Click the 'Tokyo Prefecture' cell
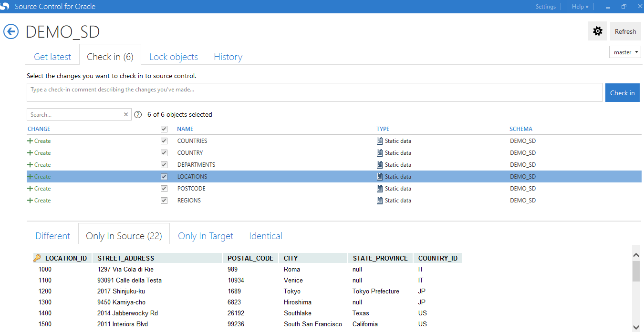This screenshot has height=332, width=644. click(x=376, y=292)
